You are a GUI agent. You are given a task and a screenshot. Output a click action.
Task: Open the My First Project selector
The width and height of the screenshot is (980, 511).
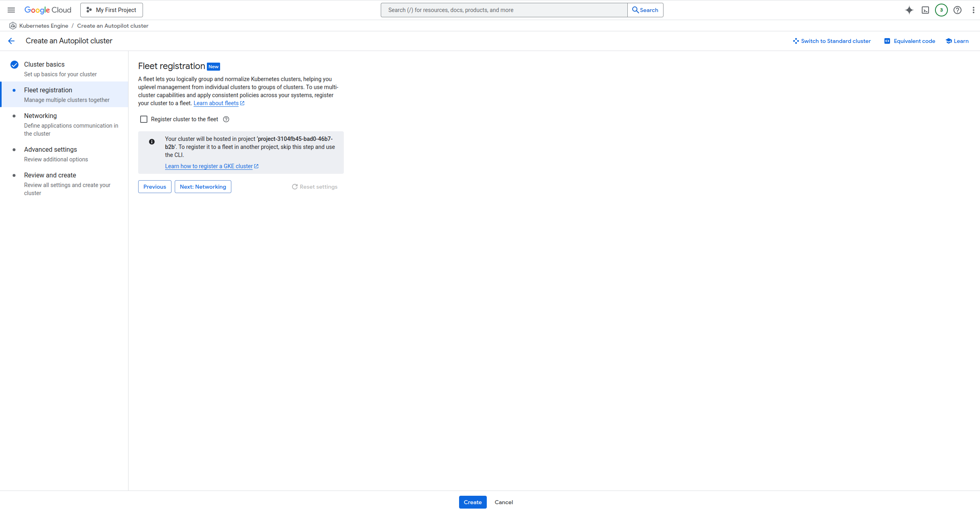tap(112, 10)
